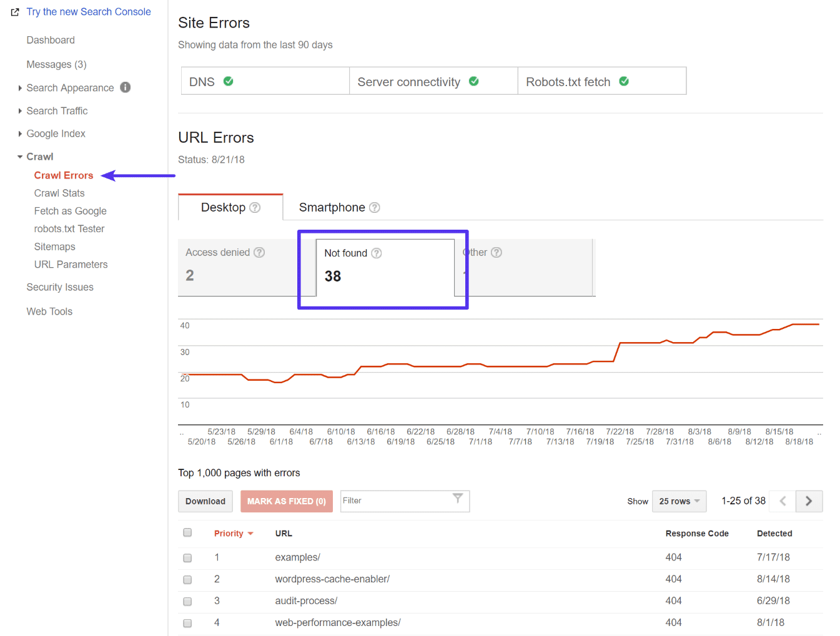Click the external link icon before Try the new Search Console
Viewport: 840px width, 636px height.
14,11
